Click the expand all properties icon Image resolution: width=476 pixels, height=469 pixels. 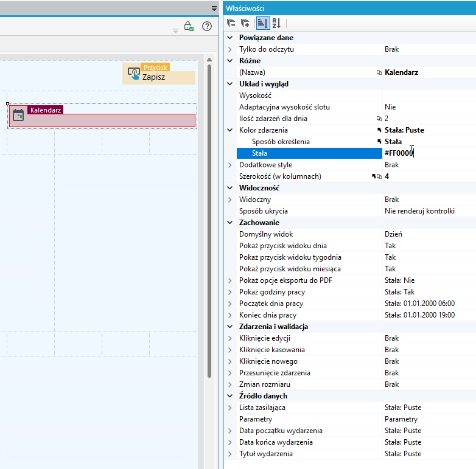[x=245, y=23]
